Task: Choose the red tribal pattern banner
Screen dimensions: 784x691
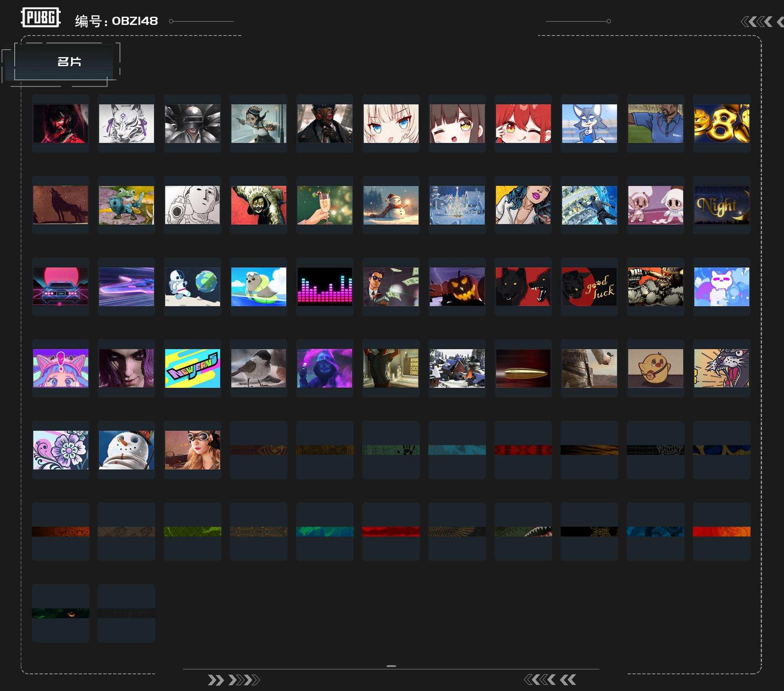Action: click(x=523, y=450)
